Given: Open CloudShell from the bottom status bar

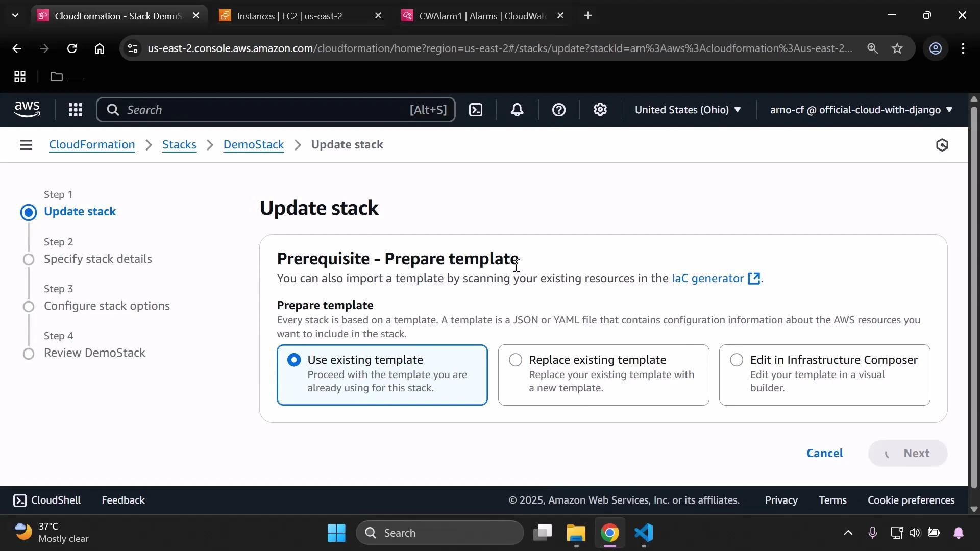Looking at the screenshot, I should tap(46, 500).
